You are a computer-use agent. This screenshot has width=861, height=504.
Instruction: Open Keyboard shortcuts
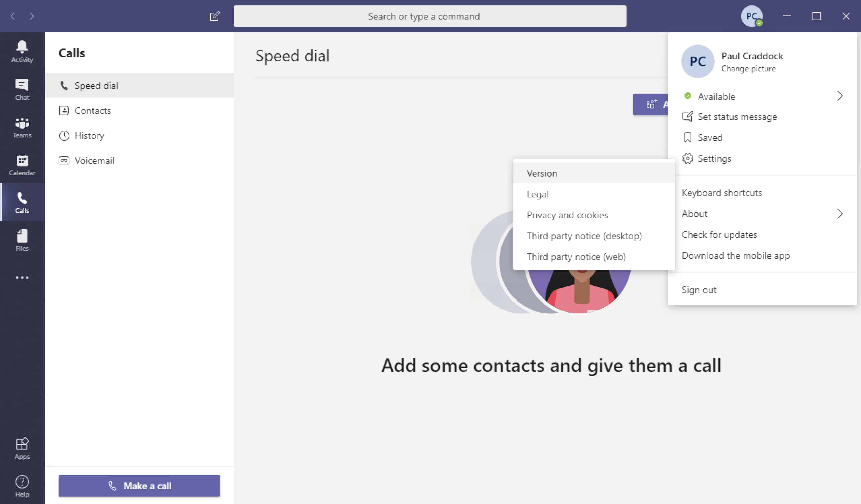pos(763,193)
